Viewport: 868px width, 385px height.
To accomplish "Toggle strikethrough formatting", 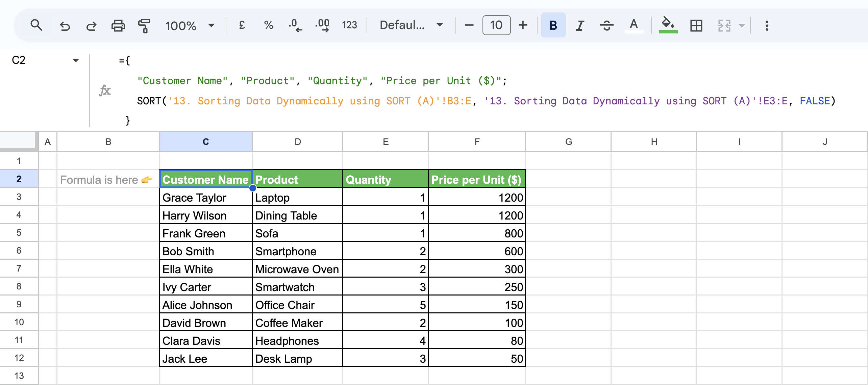I will coord(606,26).
